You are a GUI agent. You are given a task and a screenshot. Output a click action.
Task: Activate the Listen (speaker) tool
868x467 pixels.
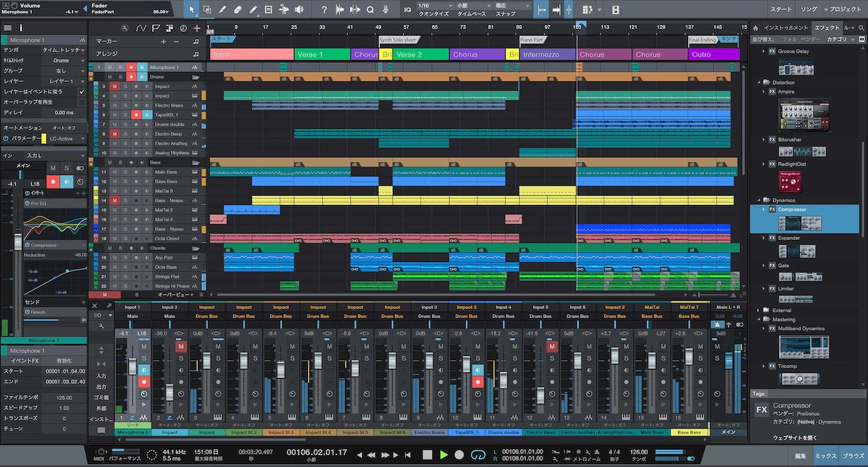coord(300,9)
